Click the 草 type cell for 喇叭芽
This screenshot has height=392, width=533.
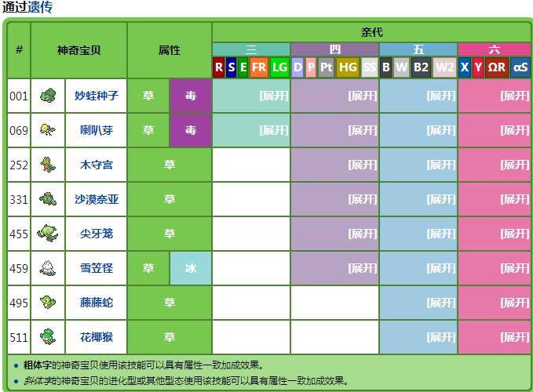tap(148, 130)
